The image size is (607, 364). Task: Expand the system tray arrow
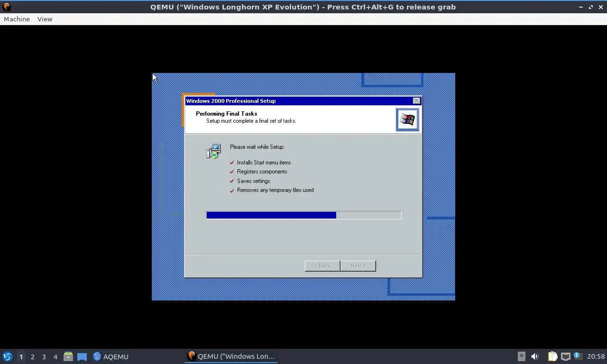[521, 356]
